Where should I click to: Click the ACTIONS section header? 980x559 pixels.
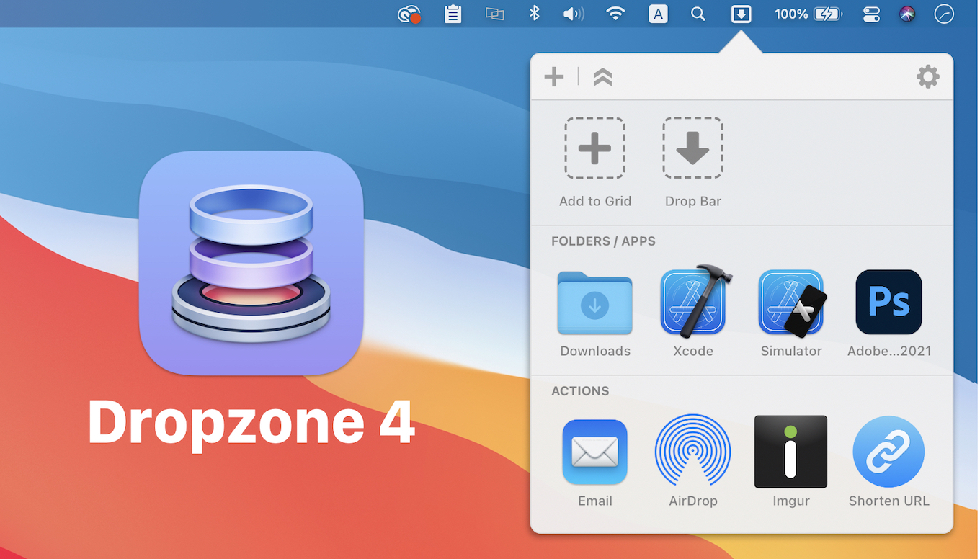580,391
